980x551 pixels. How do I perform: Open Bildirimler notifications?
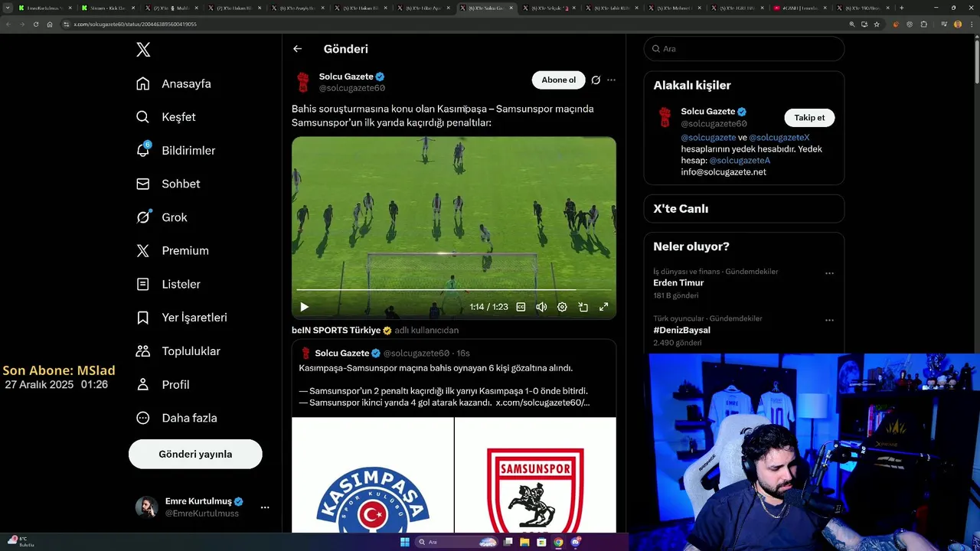click(176, 151)
